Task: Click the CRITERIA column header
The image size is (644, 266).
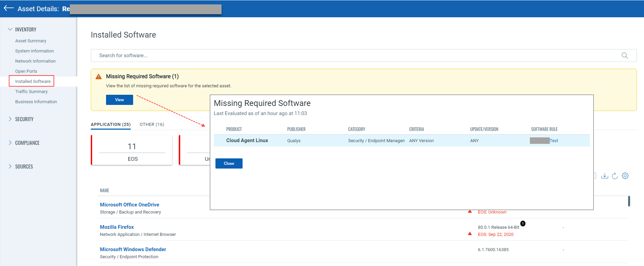Action: (x=417, y=129)
